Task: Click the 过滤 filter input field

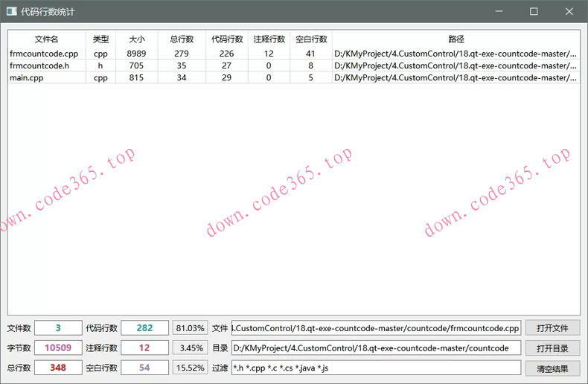Action: point(376,368)
